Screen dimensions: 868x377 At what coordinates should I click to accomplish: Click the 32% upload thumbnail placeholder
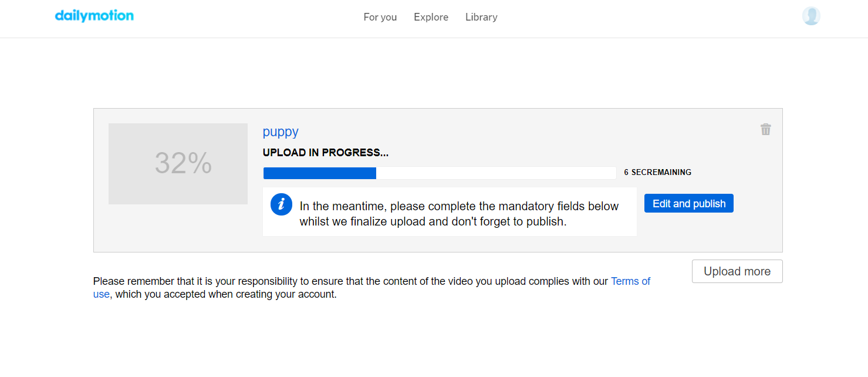click(x=178, y=164)
